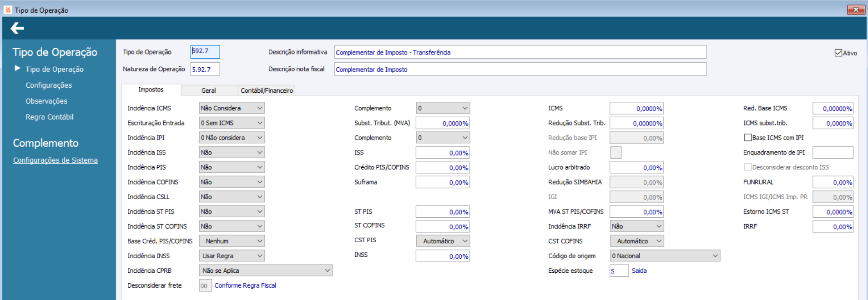Click the Descrição nota fiscal field
Screen dimensions: 868x300
520,69
